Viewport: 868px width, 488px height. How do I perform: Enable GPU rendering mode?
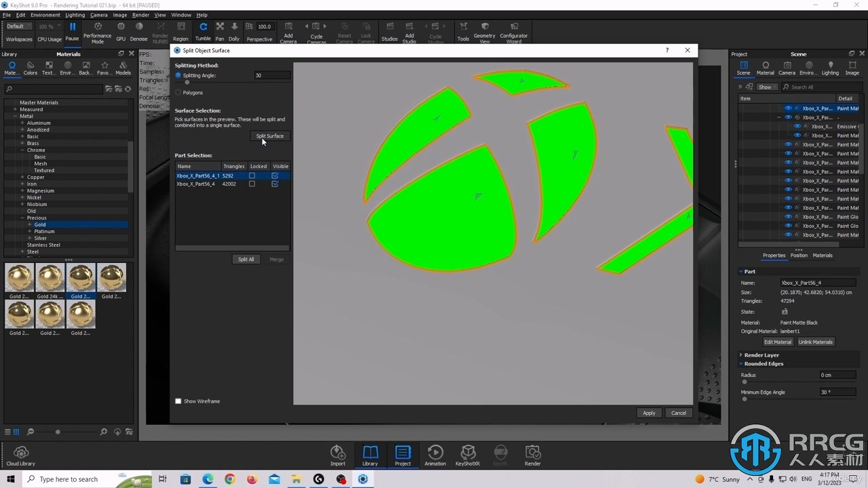(121, 31)
